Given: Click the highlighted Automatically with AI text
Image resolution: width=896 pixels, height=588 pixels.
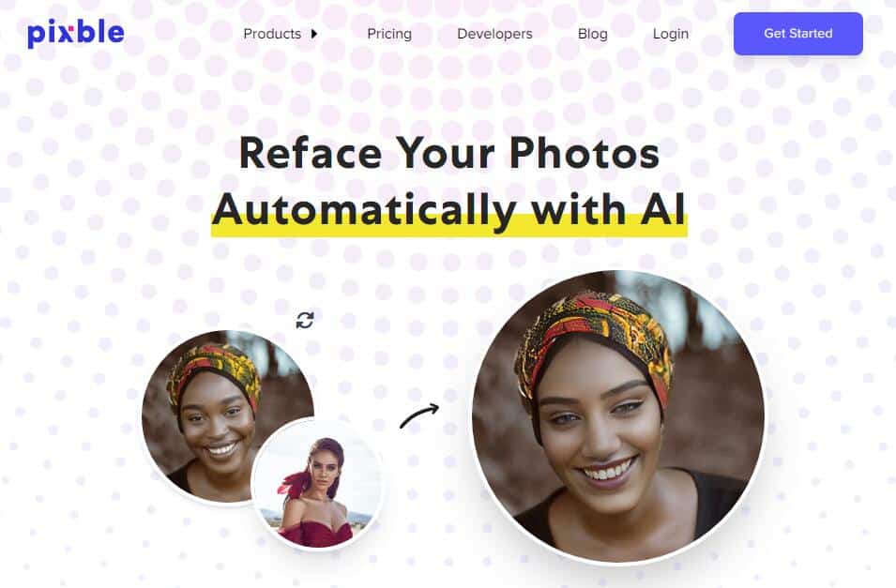Looking at the screenshot, I should [449, 210].
